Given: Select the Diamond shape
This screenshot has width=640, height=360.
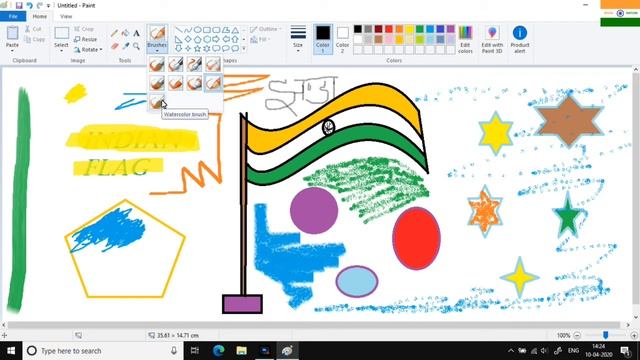Looking at the screenshot, I should coord(188,39).
